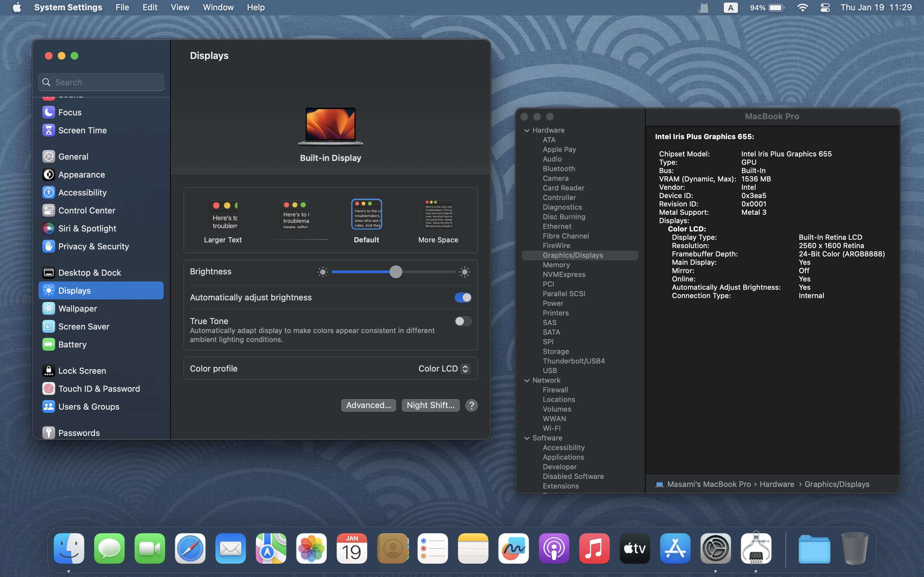Collapse the Hardware tree section
Viewport: 924px width, 577px height.
pyautogui.click(x=527, y=130)
